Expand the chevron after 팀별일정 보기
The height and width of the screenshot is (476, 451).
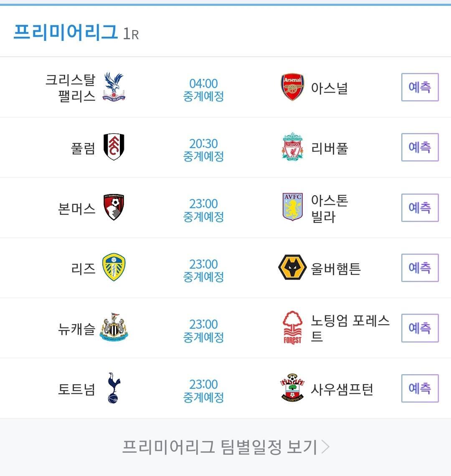(326, 447)
